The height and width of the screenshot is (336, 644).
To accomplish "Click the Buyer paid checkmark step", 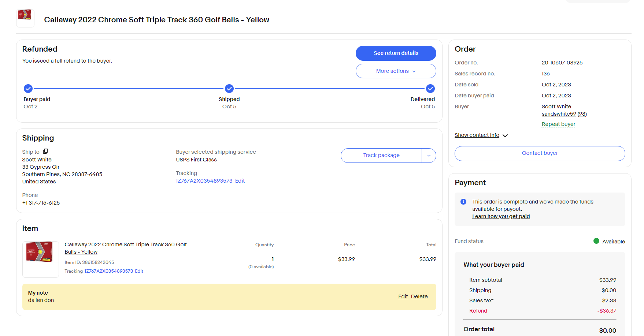I will [x=28, y=89].
